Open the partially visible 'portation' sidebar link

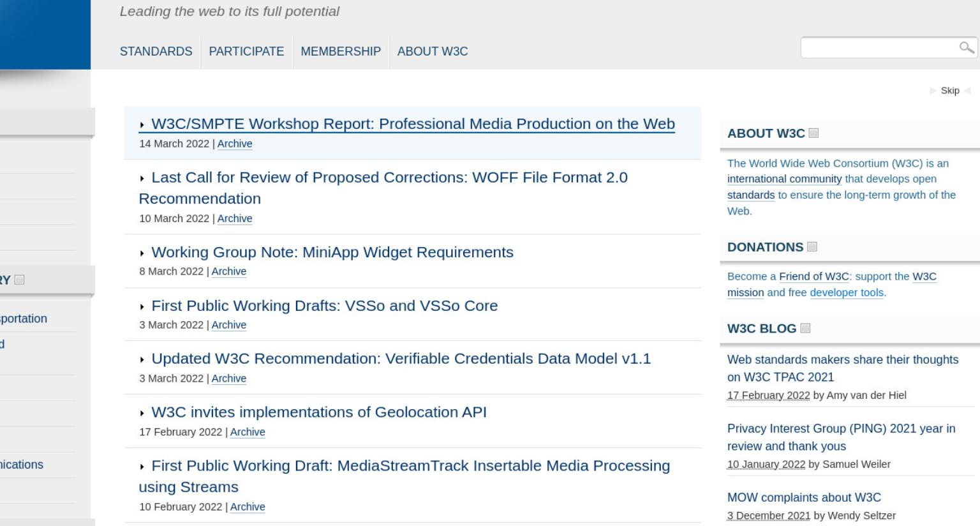[24, 319]
